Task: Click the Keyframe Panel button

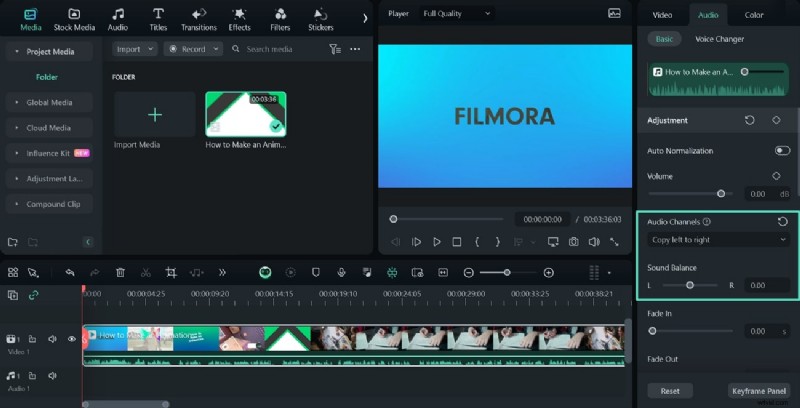Action: (x=759, y=391)
